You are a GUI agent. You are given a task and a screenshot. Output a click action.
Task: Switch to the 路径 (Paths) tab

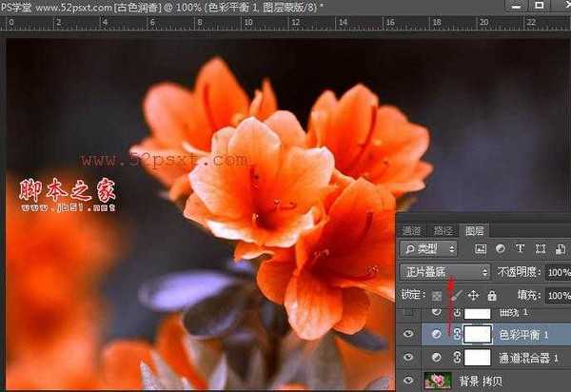(443, 230)
